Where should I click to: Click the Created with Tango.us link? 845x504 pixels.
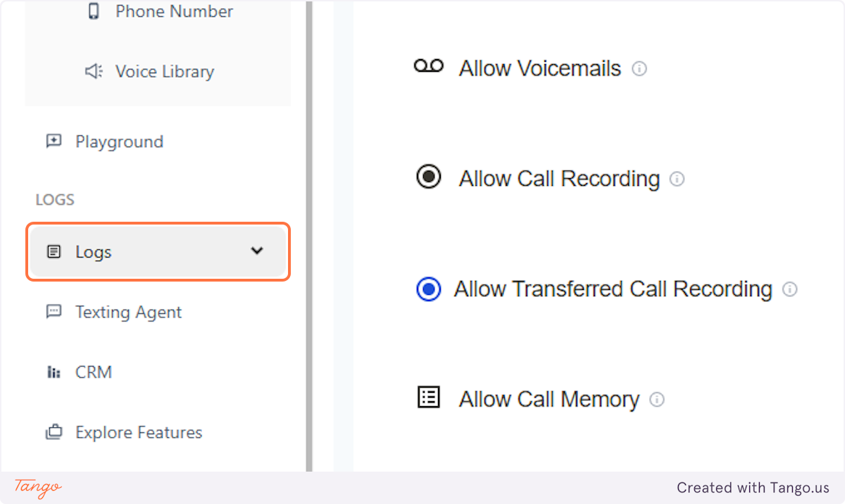[x=753, y=488]
